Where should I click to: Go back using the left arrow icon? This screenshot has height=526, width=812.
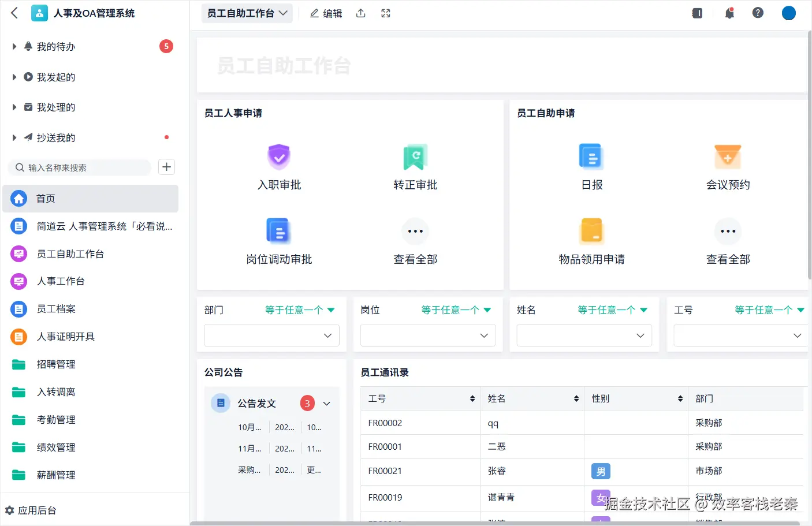[x=14, y=13]
